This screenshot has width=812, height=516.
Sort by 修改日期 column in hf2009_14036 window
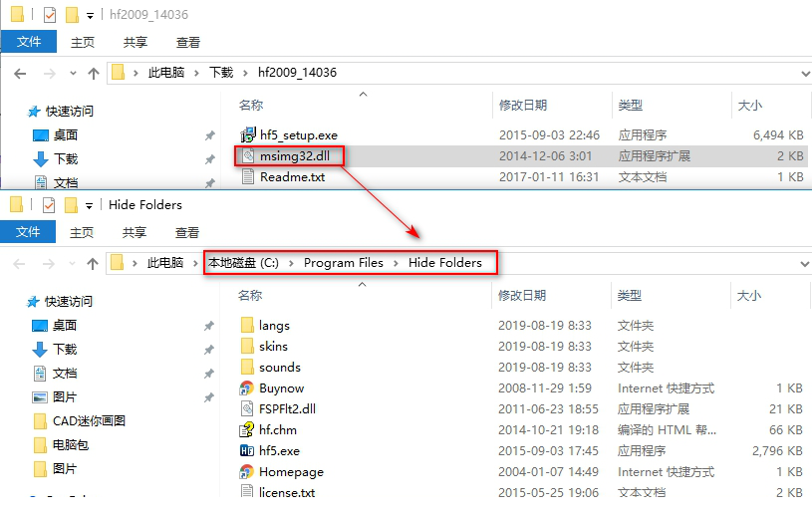point(523,106)
